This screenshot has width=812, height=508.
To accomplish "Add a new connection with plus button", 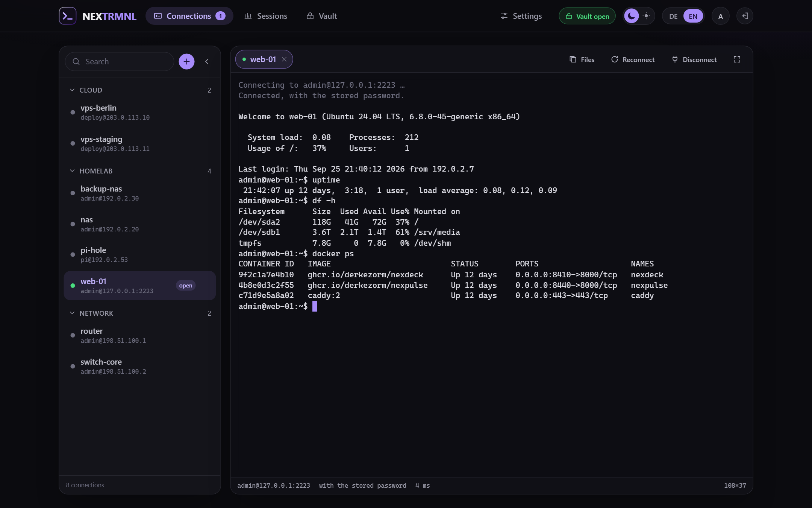I will point(186,61).
